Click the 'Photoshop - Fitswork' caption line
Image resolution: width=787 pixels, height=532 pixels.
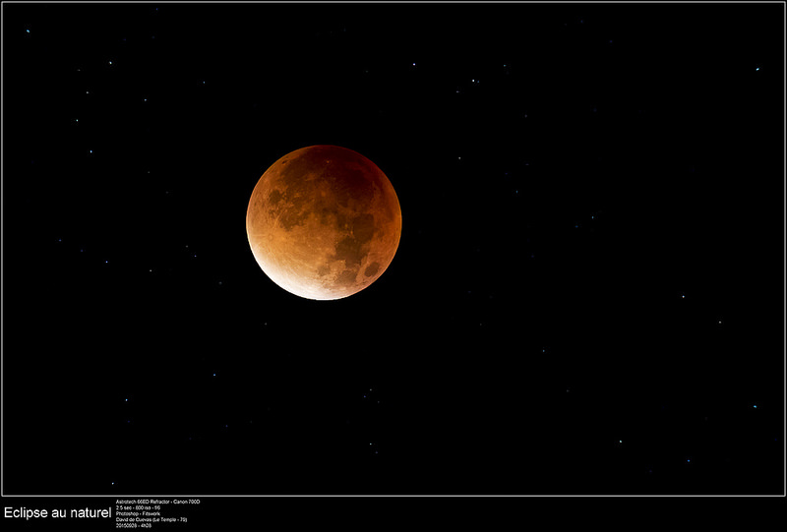(x=138, y=514)
